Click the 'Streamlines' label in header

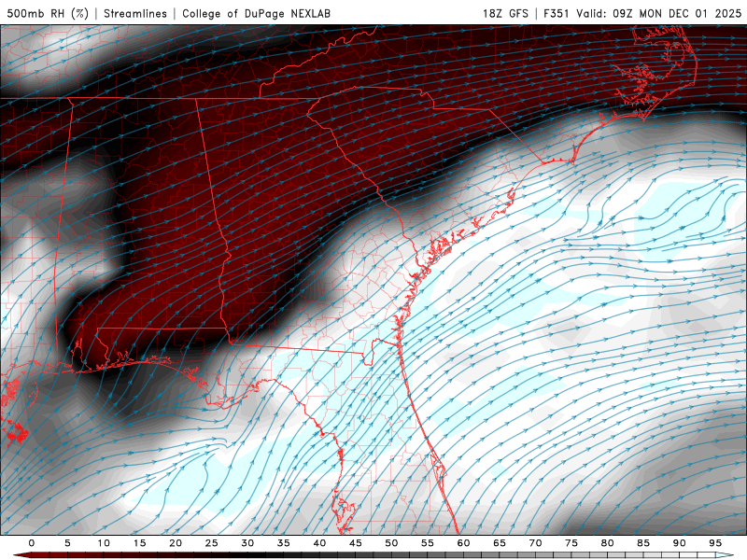click(x=135, y=13)
